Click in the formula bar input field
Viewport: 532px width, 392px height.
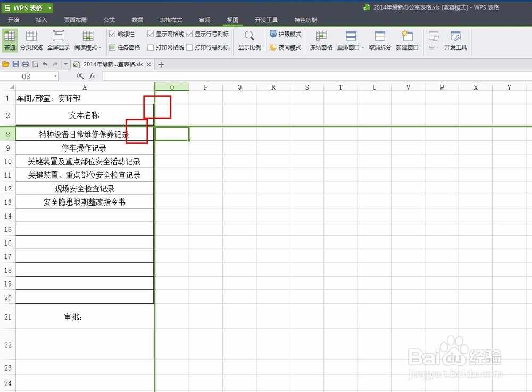tap(317, 76)
